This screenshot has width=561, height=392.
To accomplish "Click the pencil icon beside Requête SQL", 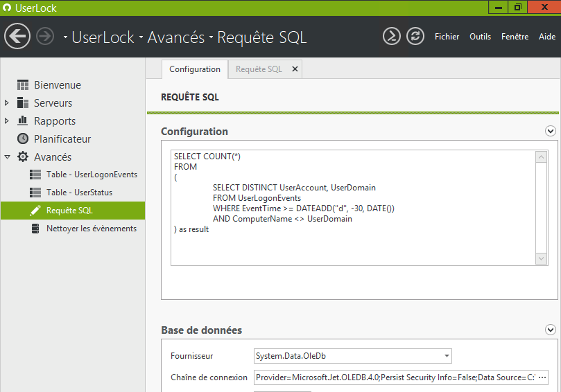I will pos(35,211).
